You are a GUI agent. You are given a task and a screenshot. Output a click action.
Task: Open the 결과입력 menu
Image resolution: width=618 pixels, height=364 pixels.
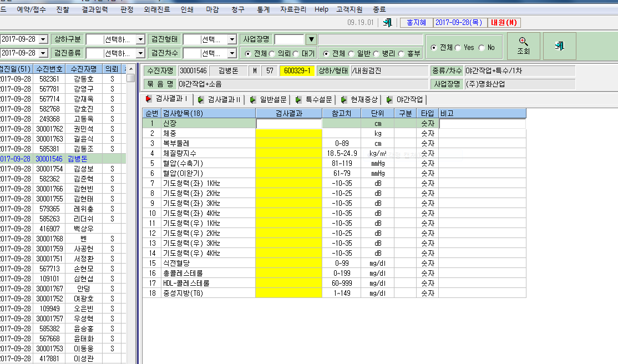tap(95, 9)
